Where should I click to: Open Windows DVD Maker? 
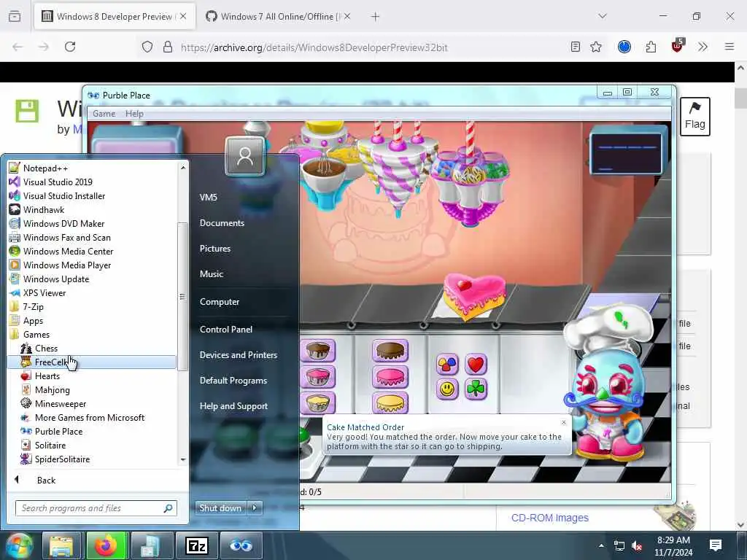(x=91, y=223)
